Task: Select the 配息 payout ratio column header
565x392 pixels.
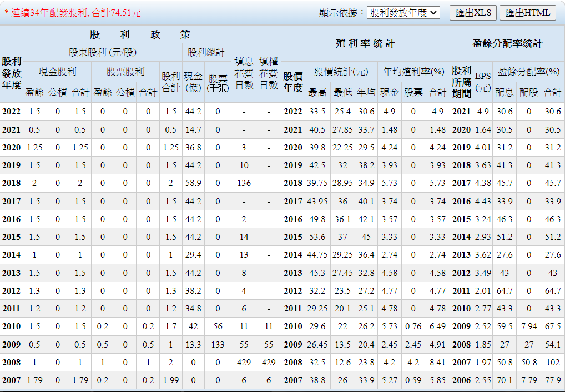Action: (504, 92)
